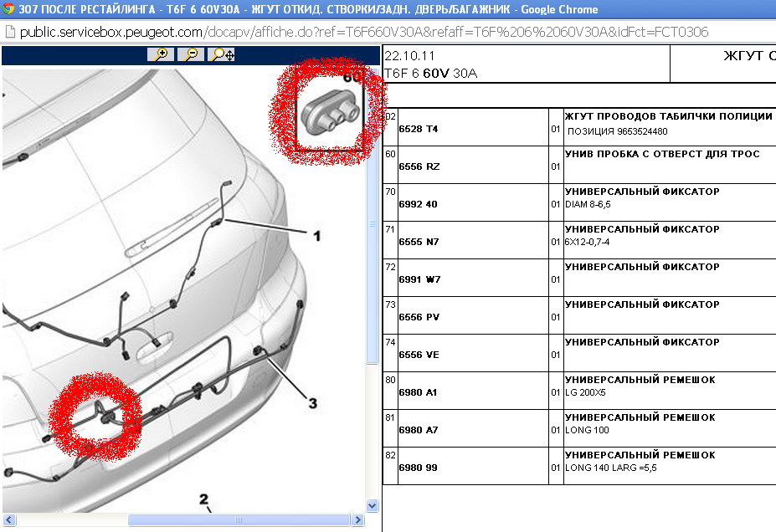This screenshot has height=532, width=776.
Task: Click the horizontal scrollbar thumb under the diagram
Action: point(236,520)
